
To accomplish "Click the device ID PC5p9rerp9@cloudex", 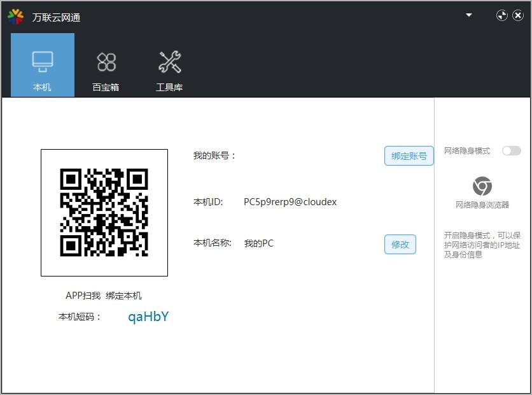I will (290, 202).
